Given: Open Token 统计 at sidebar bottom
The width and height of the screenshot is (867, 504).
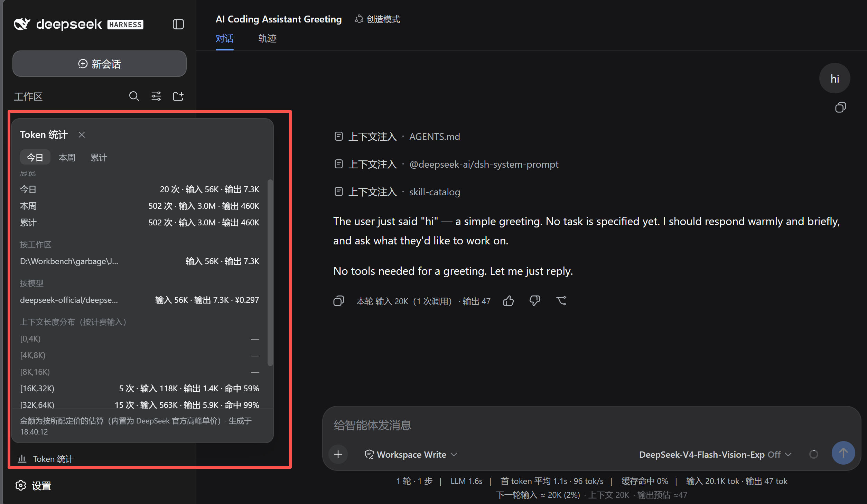Looking at the screenshot, I should point(46,459).
